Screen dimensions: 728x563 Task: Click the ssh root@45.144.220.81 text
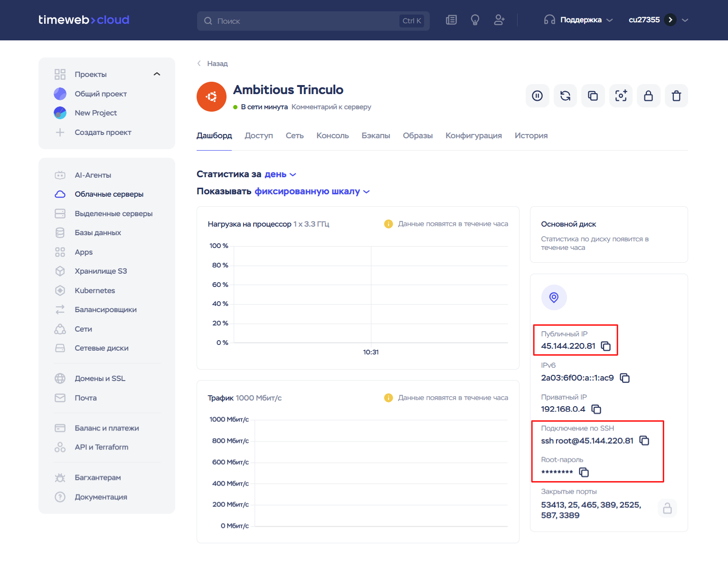(587, 440)
